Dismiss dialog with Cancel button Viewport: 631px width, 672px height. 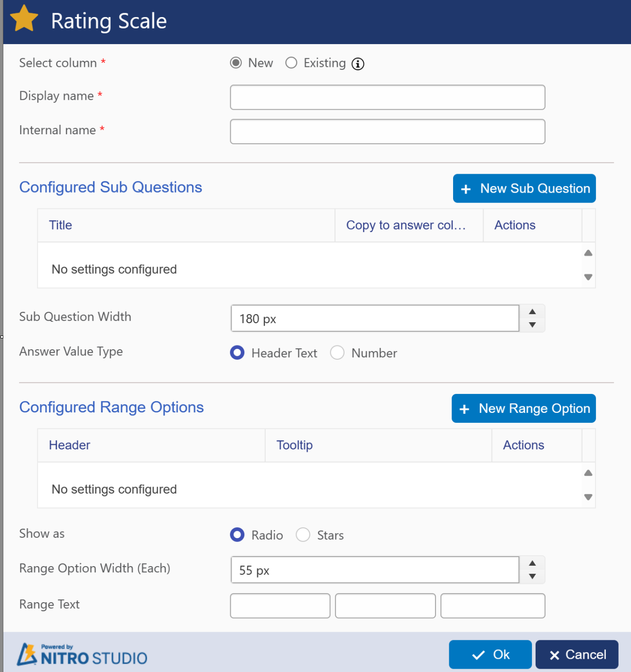pos(577,654)
